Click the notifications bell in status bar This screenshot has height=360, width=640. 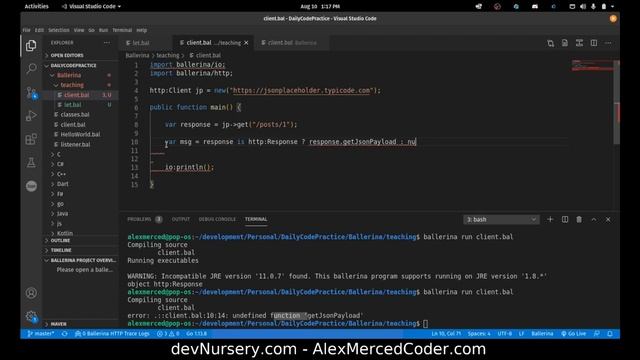610,334
